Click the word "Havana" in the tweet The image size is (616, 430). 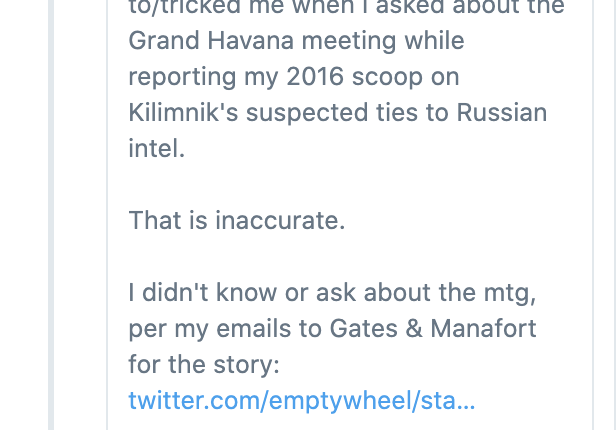[251, 40]
